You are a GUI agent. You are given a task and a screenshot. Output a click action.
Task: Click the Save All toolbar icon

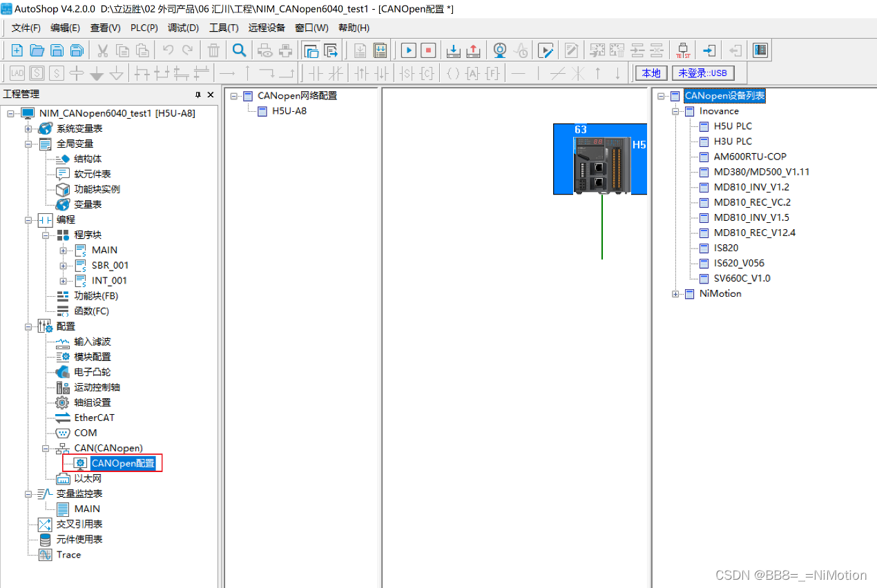click(77, 50)
